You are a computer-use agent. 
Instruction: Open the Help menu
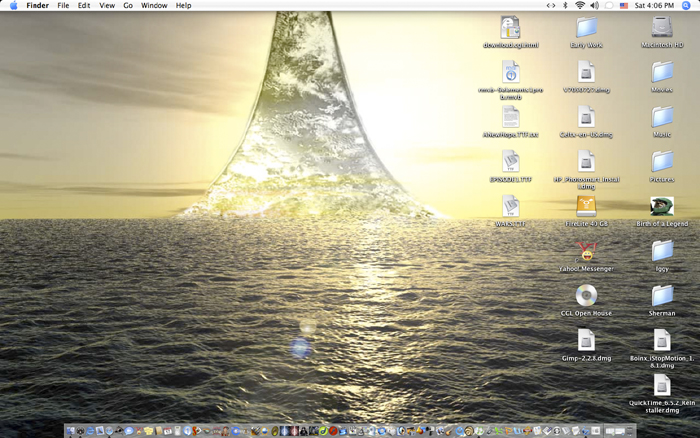(183, 5)
